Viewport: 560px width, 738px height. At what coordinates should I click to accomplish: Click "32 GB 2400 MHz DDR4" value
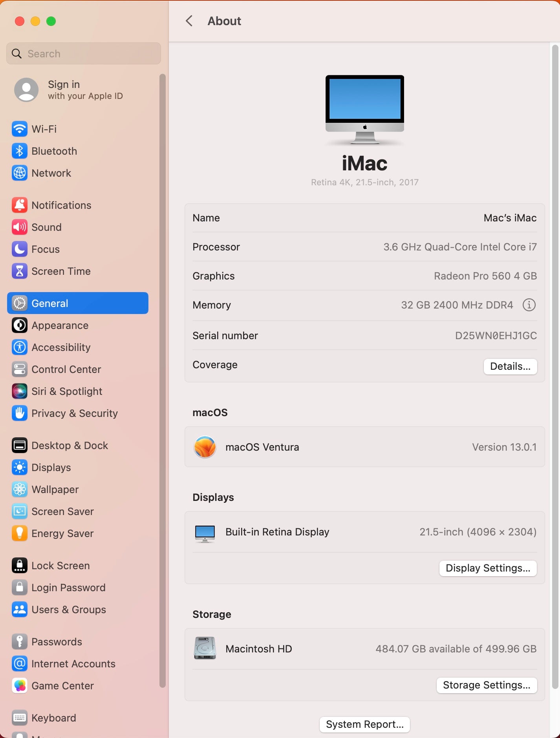click(457, 305)
